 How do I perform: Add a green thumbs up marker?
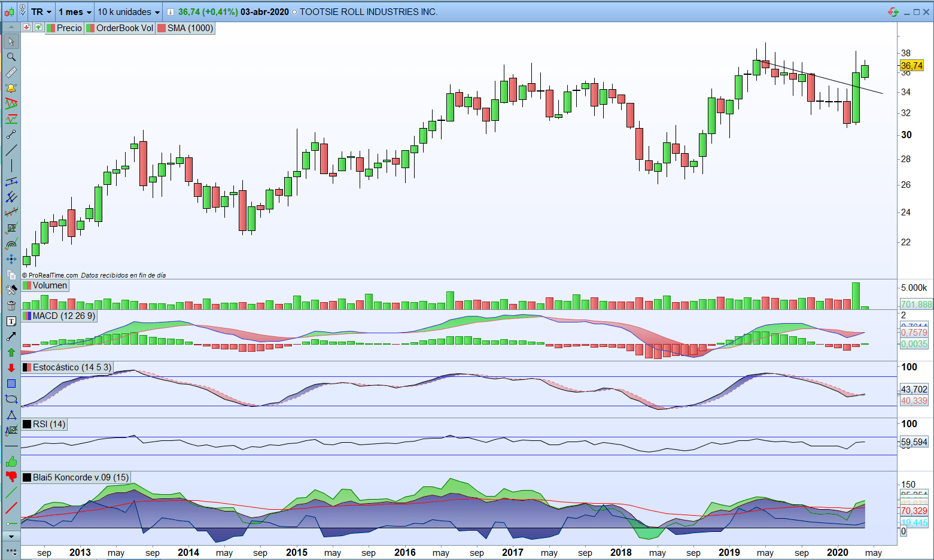click(11, 461)
